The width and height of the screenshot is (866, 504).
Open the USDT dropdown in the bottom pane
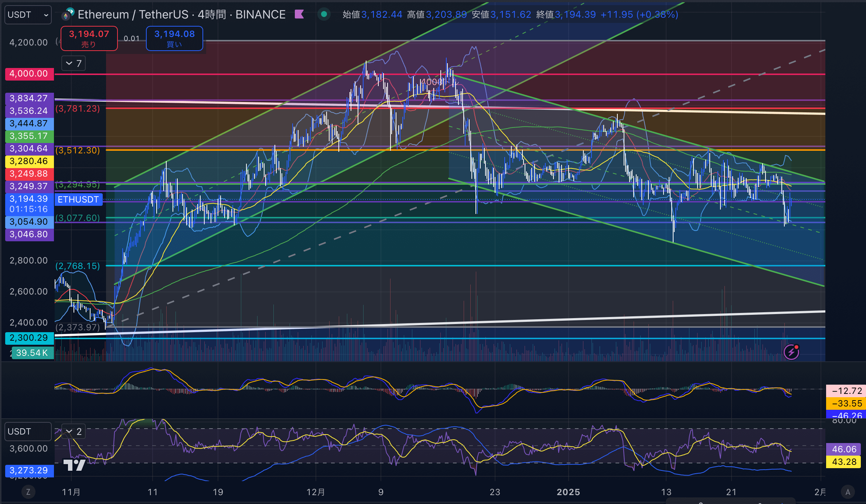[x=28, y=432]
